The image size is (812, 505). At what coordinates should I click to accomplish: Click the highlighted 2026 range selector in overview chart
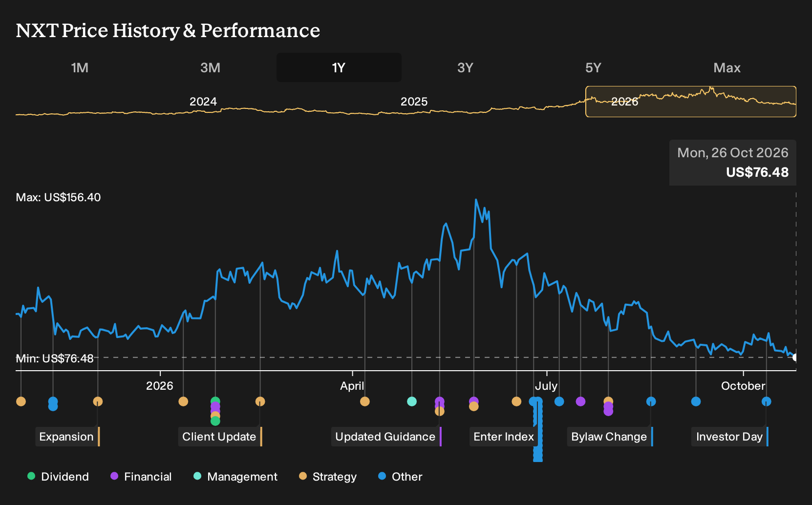[x=691, y=102]
